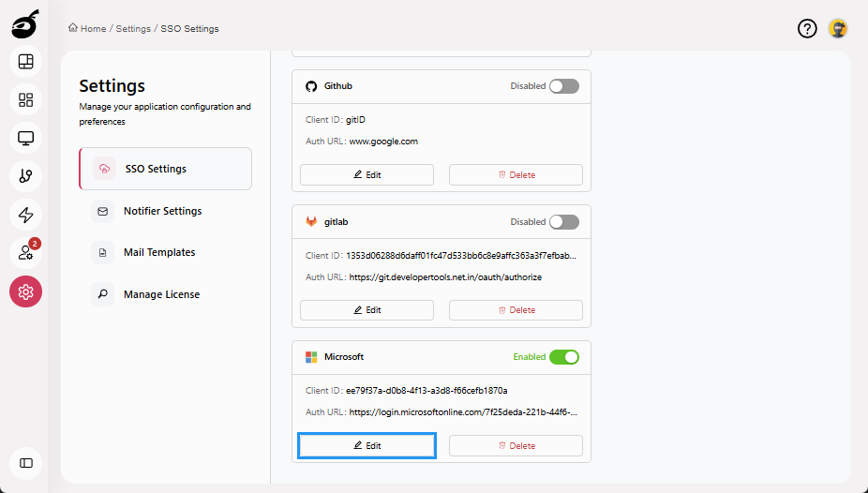Click the Settings page heading
This screenshot has height=493, width=868.
[x=112, y=86]
